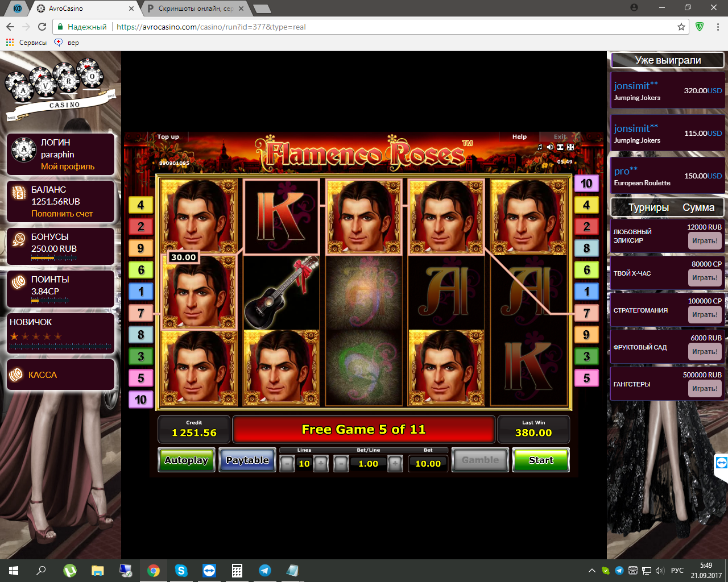Click Играть! for СТРАТЕГОМАНИЯ tournament

[705, 315]
